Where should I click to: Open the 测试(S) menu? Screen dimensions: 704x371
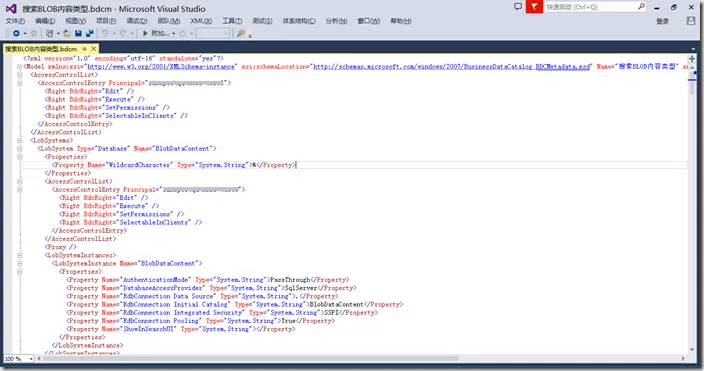click(x=262, y=21)
